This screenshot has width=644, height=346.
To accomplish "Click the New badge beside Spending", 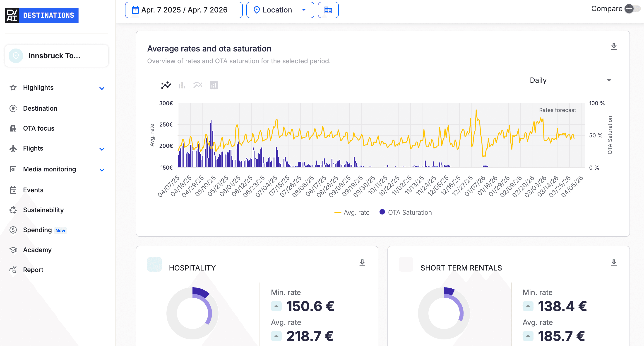I will [60, 230].
